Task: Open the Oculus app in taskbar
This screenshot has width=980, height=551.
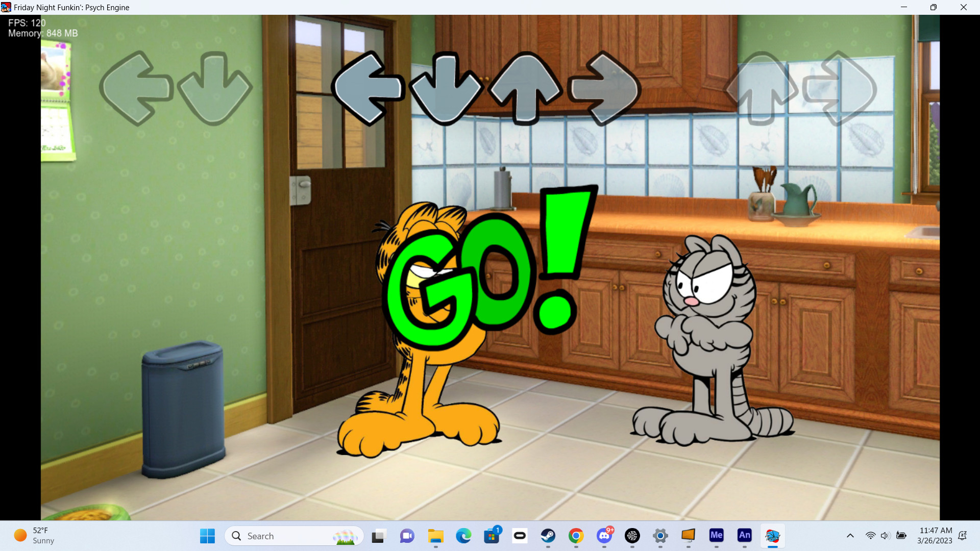Action: 520,536
